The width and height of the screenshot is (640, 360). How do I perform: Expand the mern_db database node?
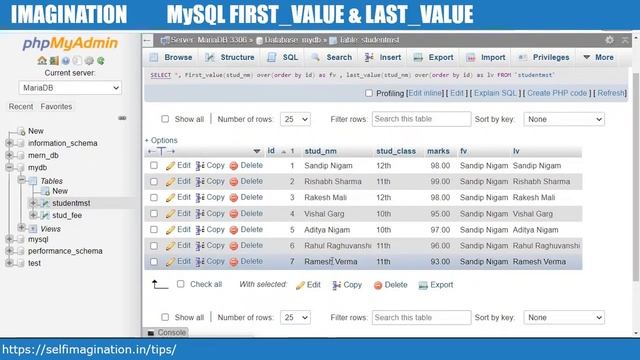tap(9, 156)
